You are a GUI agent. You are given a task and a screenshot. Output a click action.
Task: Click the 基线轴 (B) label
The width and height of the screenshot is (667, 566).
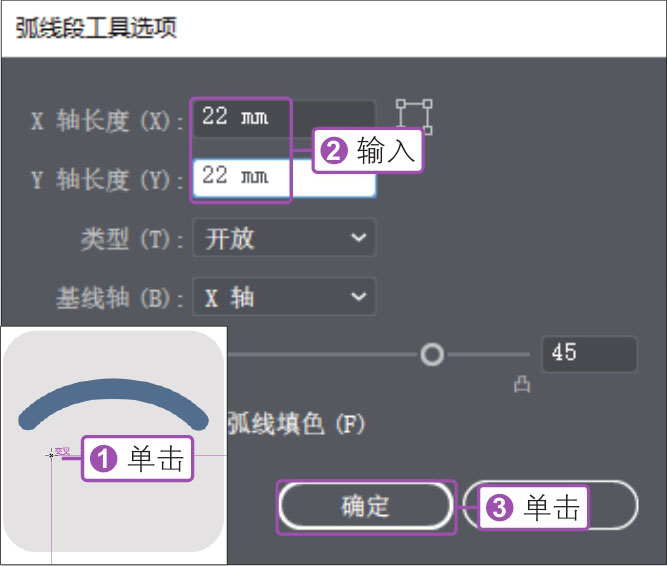[120, 298]
